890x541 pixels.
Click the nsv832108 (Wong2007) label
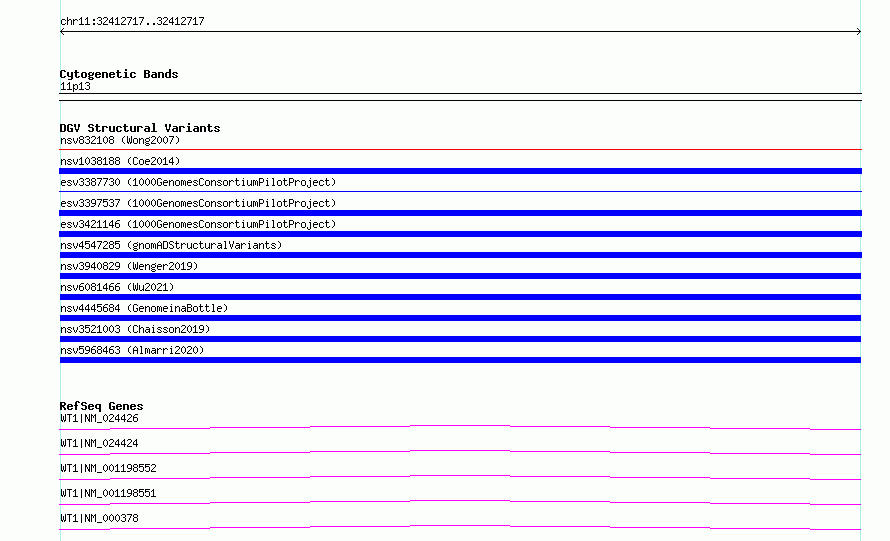[120, 140]
